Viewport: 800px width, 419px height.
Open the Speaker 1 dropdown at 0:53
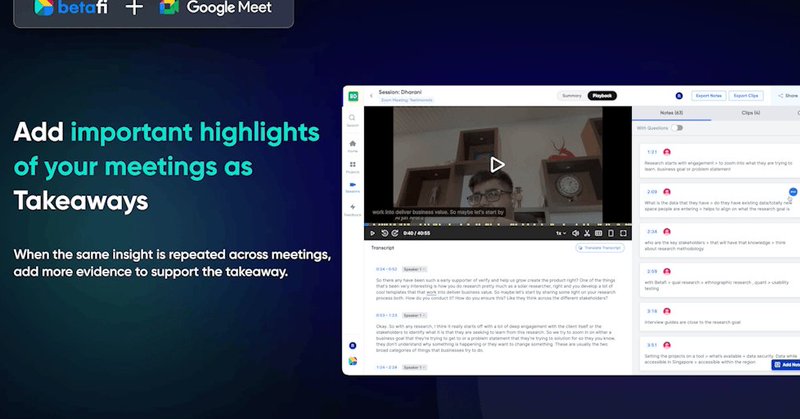click(414, 315)
